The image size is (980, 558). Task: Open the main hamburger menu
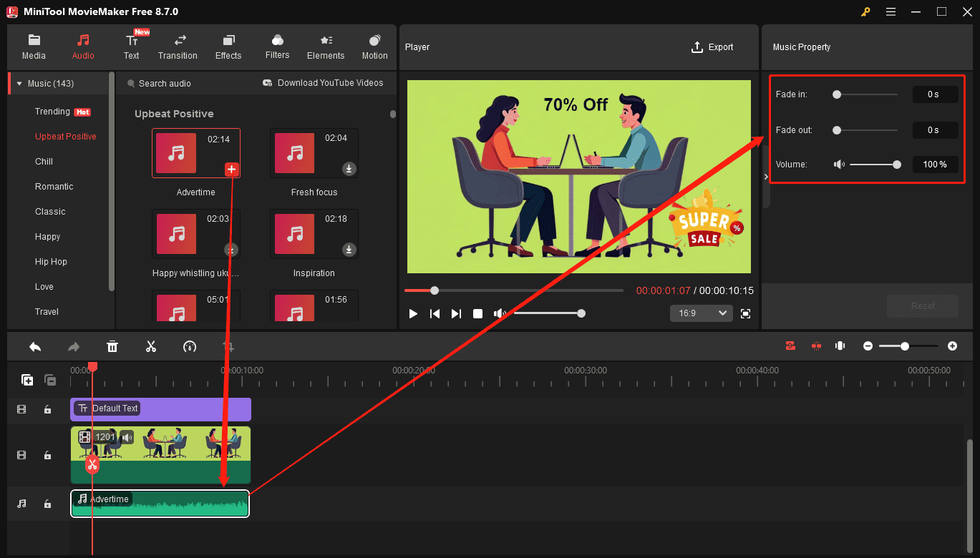tap(891, 11)
